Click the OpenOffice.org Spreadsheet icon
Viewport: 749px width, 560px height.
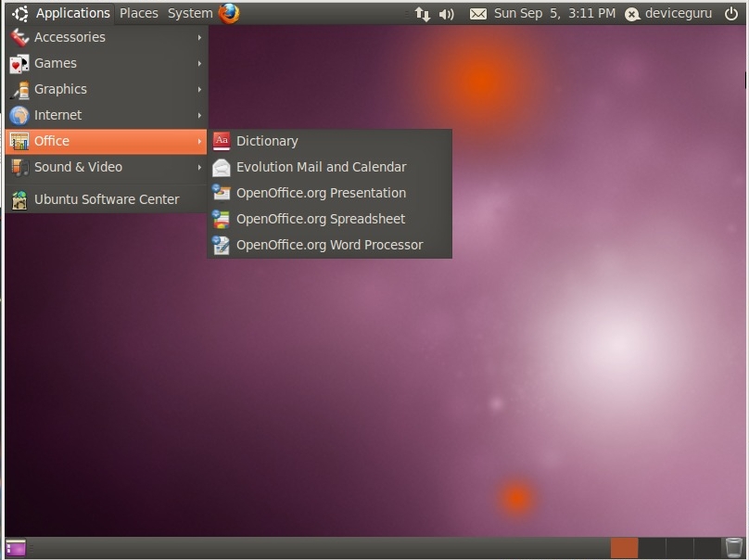pyautogui.click(x=222, y=219)
